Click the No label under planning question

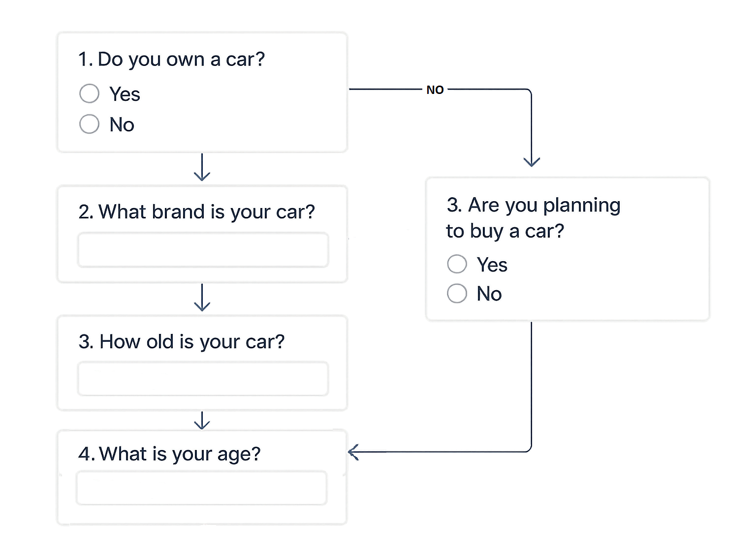pos(489,294)
